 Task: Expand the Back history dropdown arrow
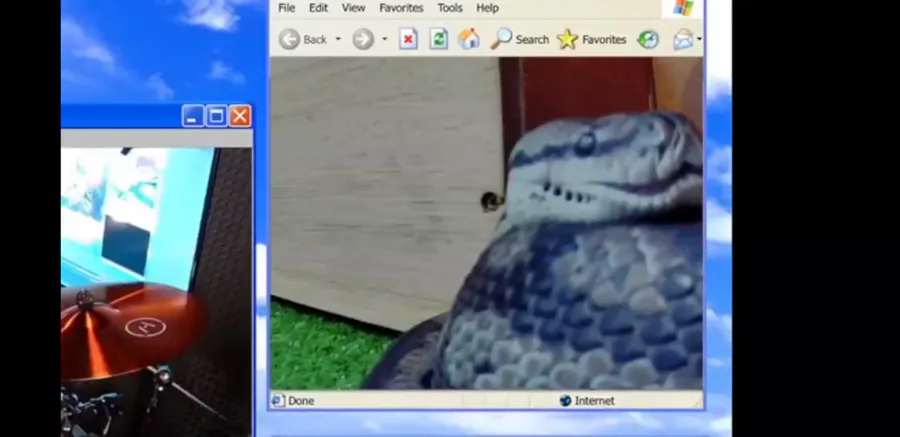[x=338, y=39]
